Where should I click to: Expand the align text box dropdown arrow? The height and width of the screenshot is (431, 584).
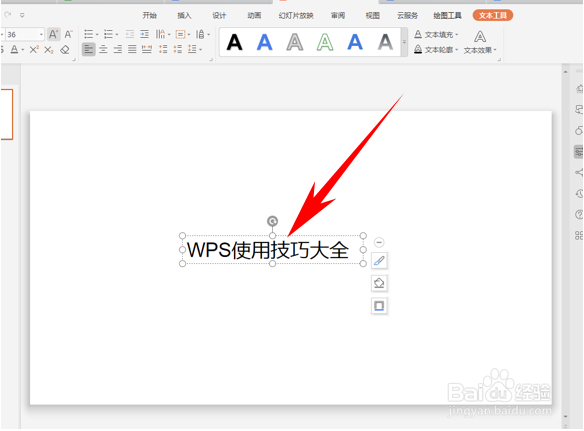click(x=189, y=35)
